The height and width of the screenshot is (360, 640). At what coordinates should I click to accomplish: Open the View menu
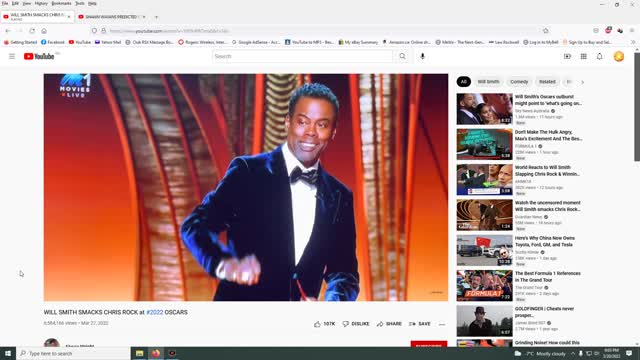(27, 3)
